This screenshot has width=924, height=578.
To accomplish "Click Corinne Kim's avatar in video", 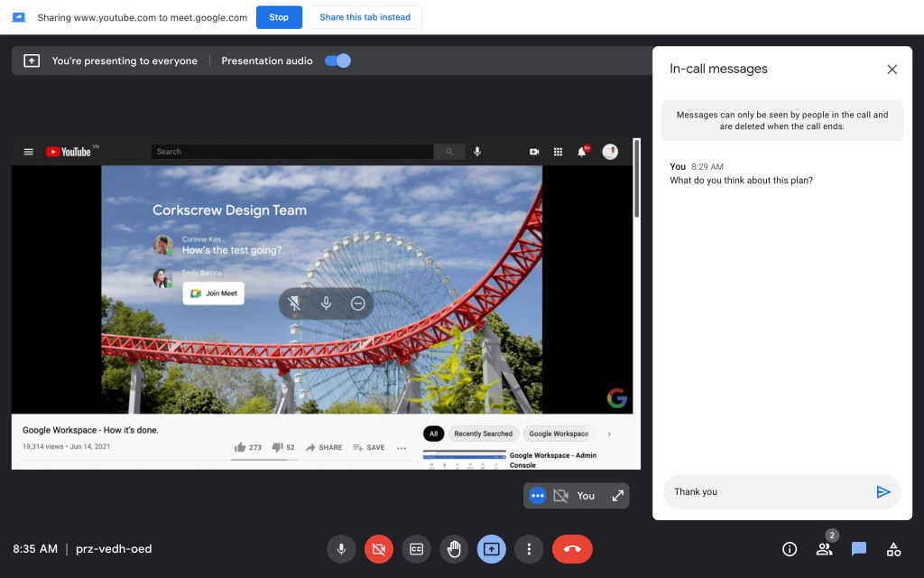I will click(163, 244).
